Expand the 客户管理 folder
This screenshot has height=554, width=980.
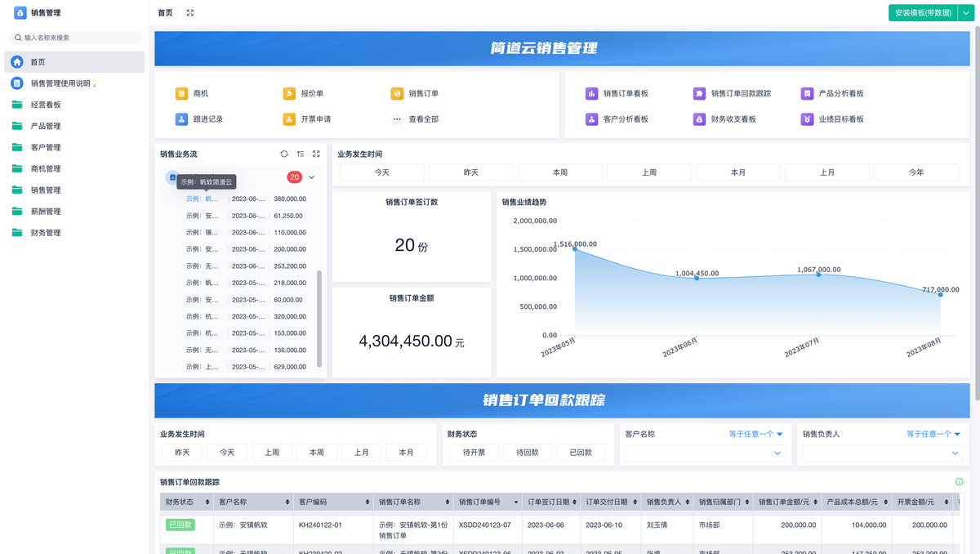(75, 147)
